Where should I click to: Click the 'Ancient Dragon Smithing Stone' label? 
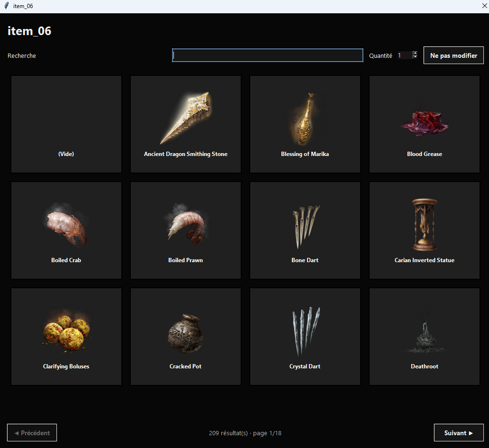tap(186, 154)
